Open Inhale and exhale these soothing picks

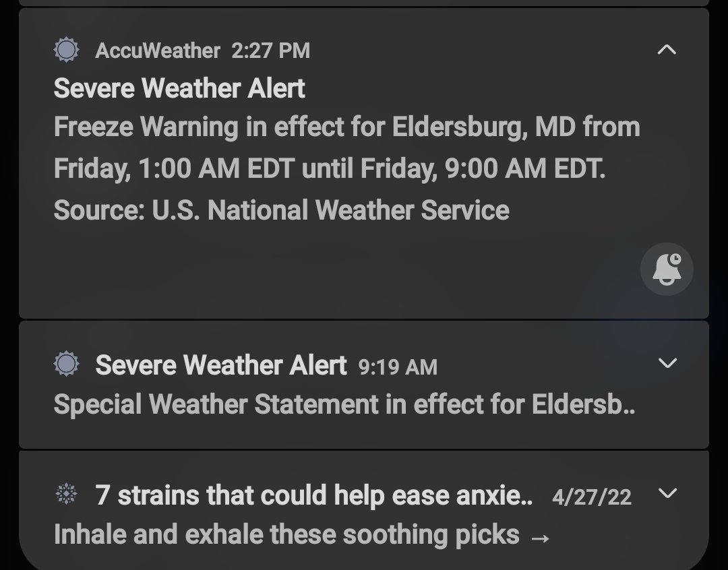(286, 535)
